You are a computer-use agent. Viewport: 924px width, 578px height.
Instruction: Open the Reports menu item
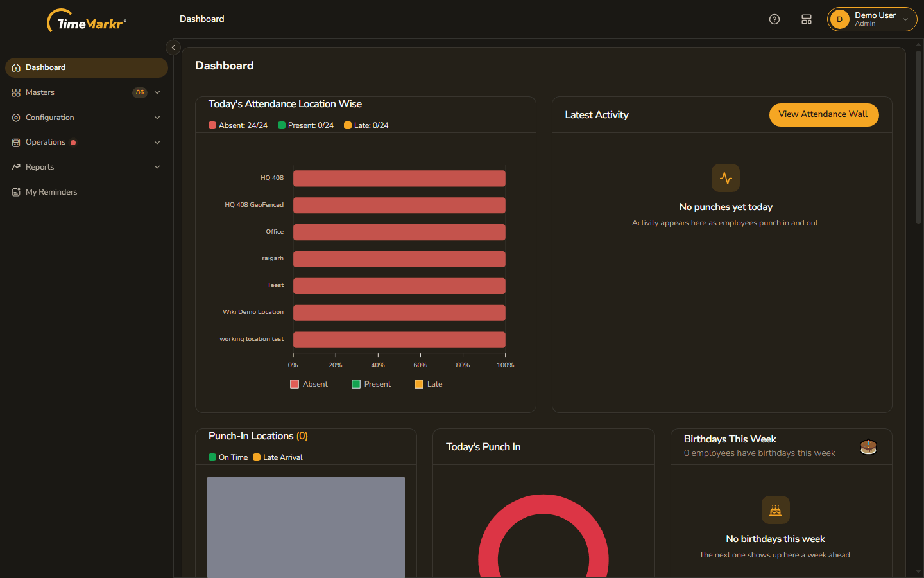pyautogui.click(x=87, y=167)
